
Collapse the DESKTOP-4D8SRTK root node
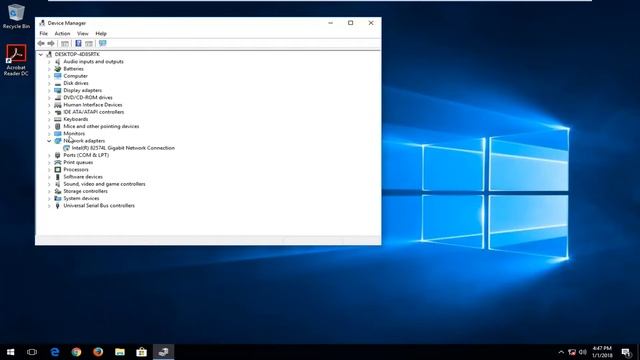coord(40,55)
